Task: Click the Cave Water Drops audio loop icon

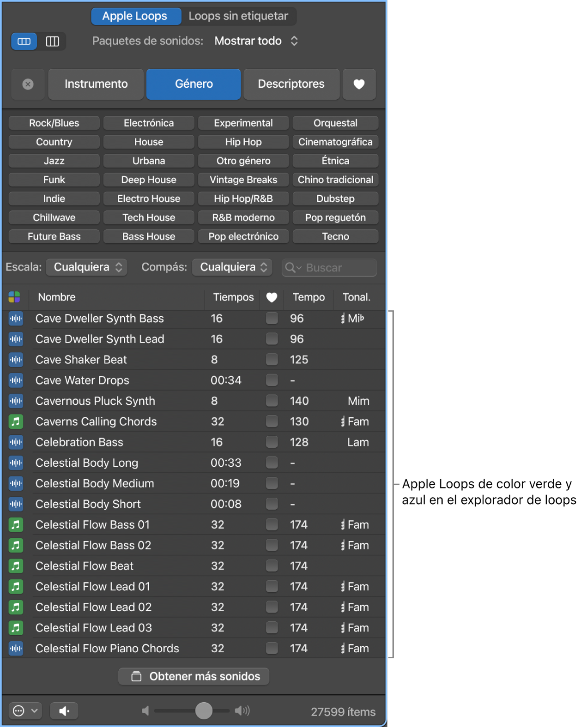Action: click(16, 380)
